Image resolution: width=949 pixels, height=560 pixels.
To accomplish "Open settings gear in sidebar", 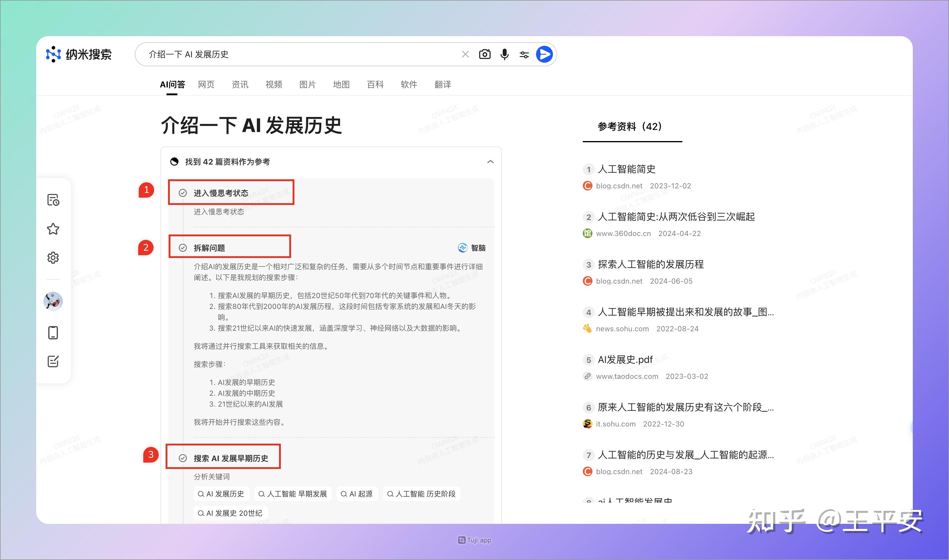I will pos(53,258).
